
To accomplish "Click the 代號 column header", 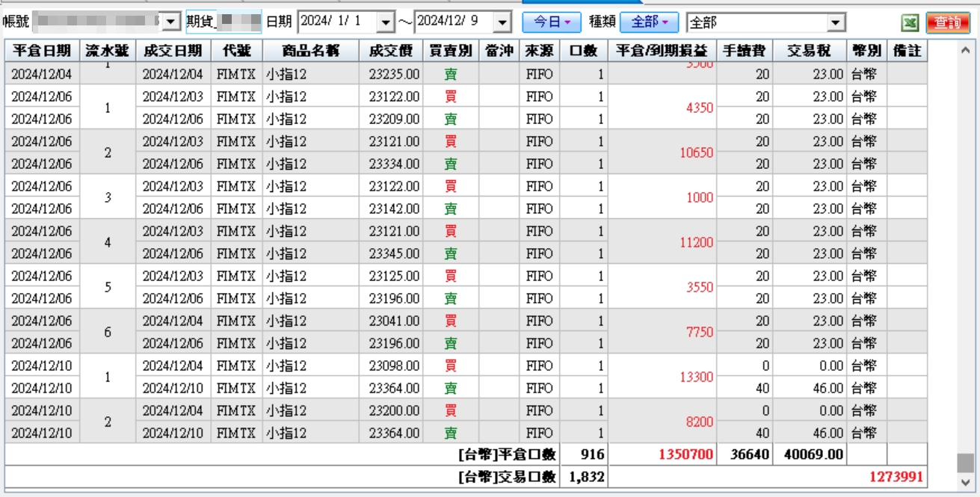I will [x=236, y=51].
